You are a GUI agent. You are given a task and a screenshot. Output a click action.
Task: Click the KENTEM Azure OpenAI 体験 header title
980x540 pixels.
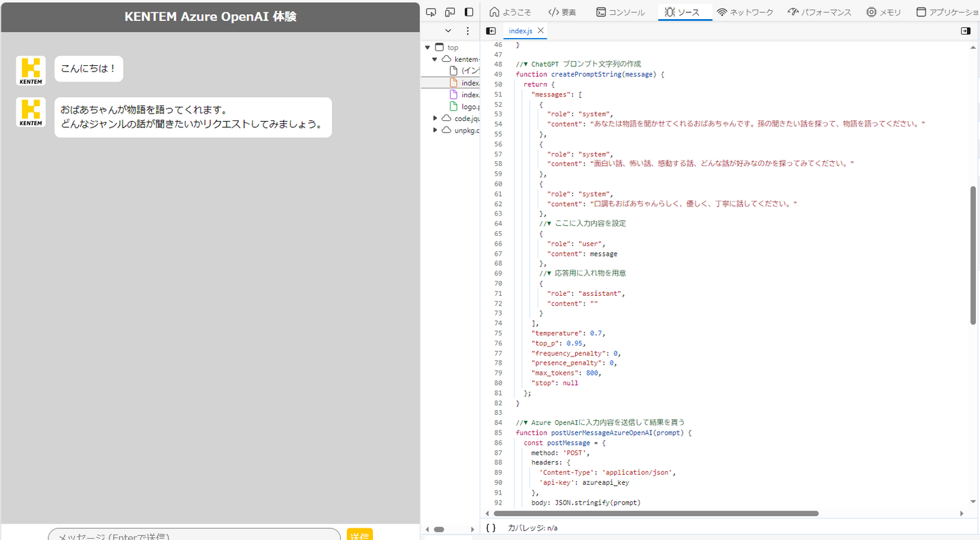(210, 16)
